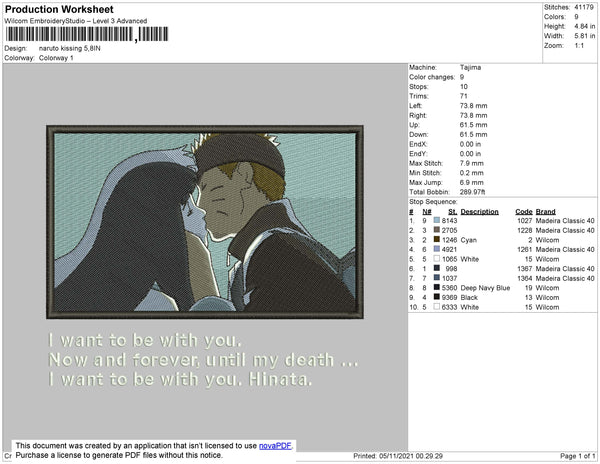Click the Stop Sequence label

point(433,202)
